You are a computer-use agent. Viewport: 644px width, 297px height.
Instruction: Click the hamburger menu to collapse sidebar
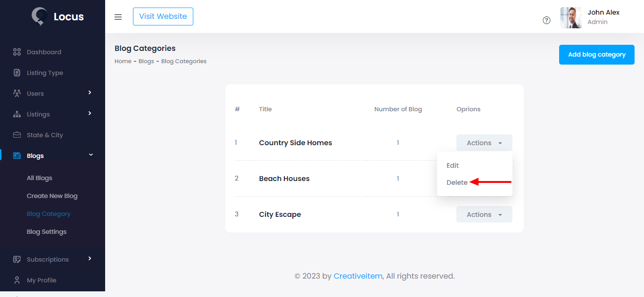[x=118, y=16]
